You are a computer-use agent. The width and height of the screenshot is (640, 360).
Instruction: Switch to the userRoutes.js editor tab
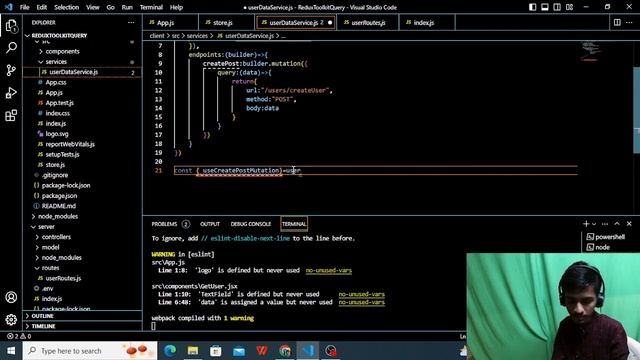368,22
